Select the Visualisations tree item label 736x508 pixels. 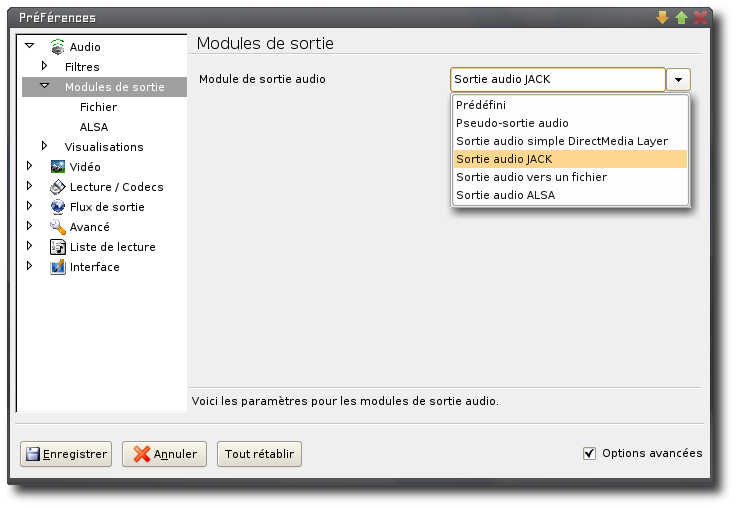pyautogui.click(x=104, y=147)
